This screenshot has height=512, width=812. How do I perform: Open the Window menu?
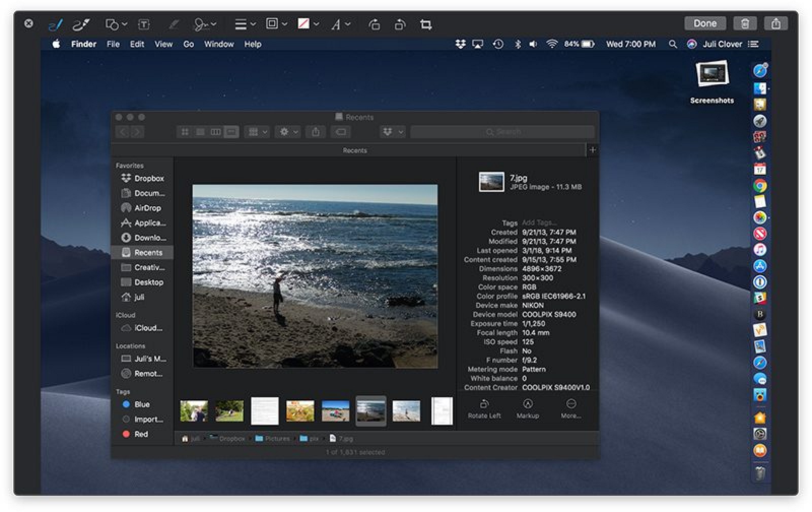coord(219,44)
